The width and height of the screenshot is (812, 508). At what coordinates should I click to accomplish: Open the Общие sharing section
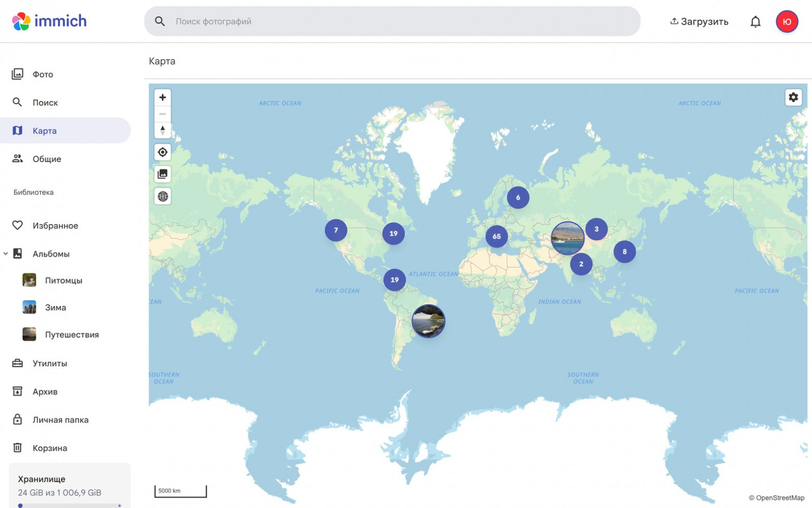click(x=66, y=158)
